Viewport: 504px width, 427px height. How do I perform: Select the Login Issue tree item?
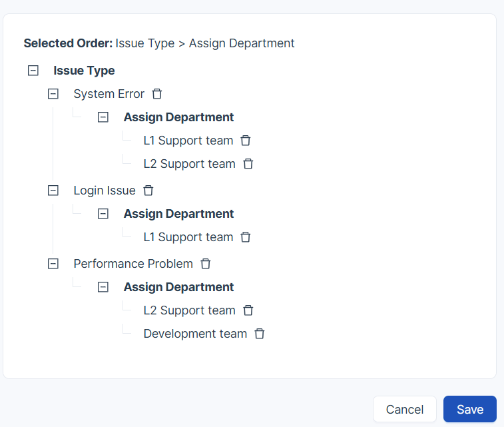click(105, 191)
